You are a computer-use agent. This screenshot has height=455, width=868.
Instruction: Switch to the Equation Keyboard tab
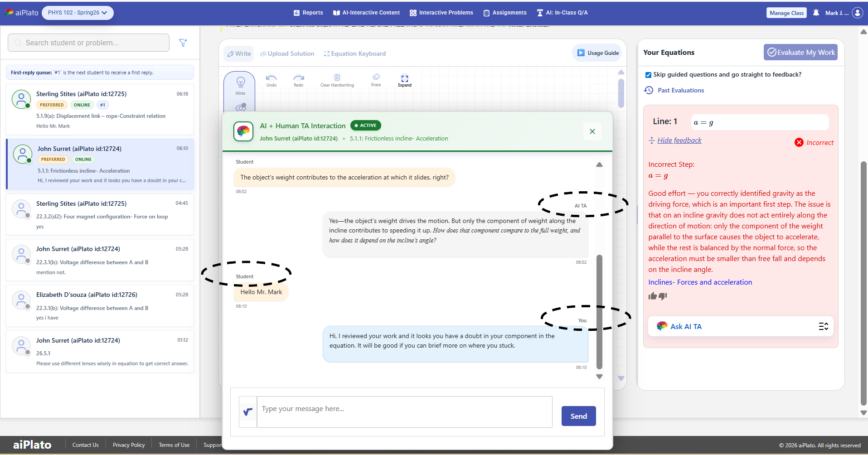pos(354,53)
